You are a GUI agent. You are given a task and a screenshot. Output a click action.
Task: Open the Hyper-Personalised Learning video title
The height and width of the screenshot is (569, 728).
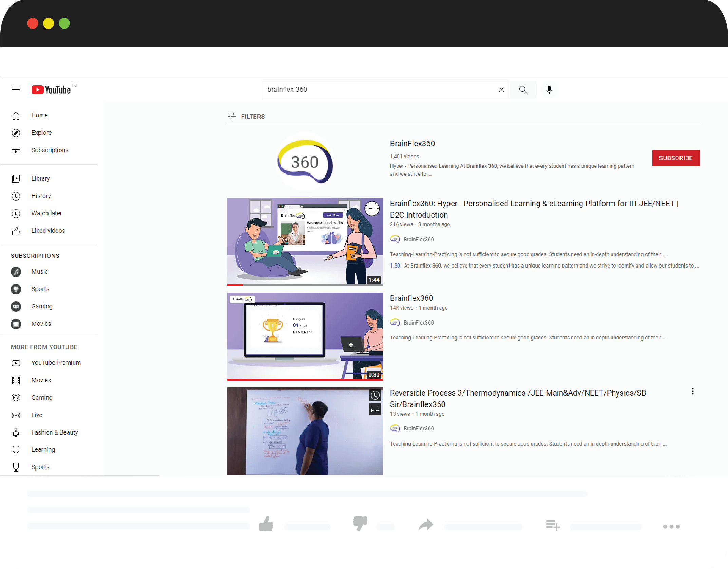tap(534, 209)
